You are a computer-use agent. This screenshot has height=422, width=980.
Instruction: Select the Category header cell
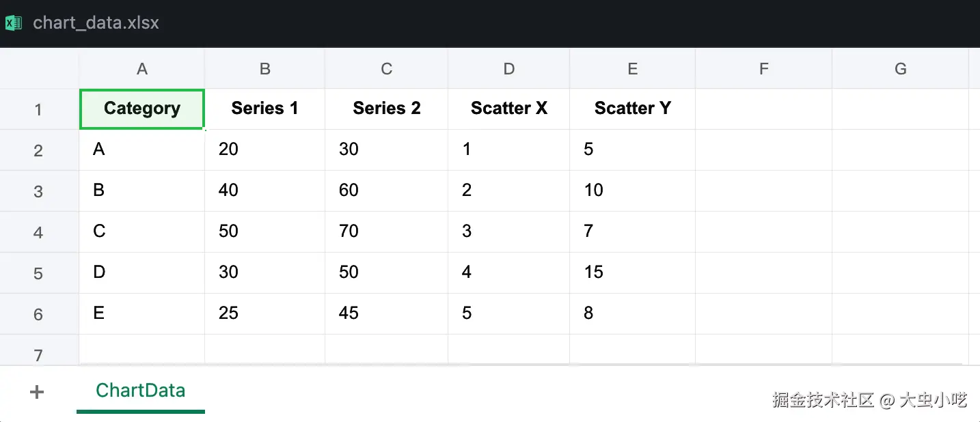142,109
